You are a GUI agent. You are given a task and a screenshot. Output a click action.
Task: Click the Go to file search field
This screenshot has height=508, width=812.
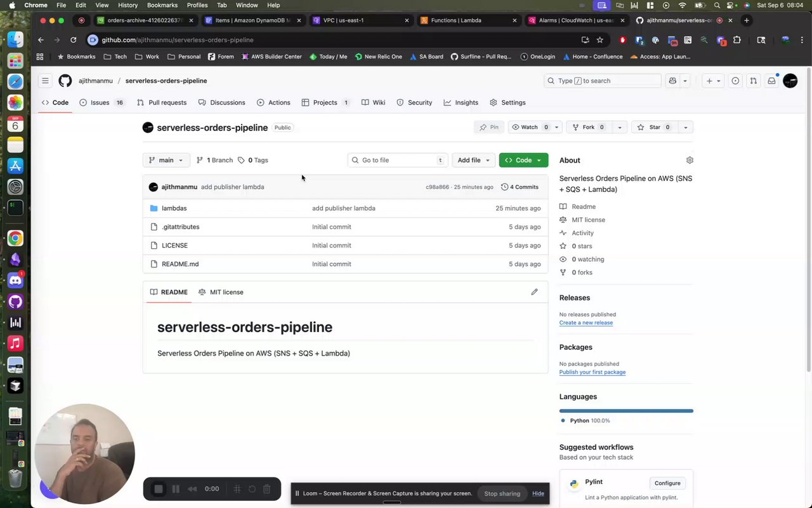[398, 160]
